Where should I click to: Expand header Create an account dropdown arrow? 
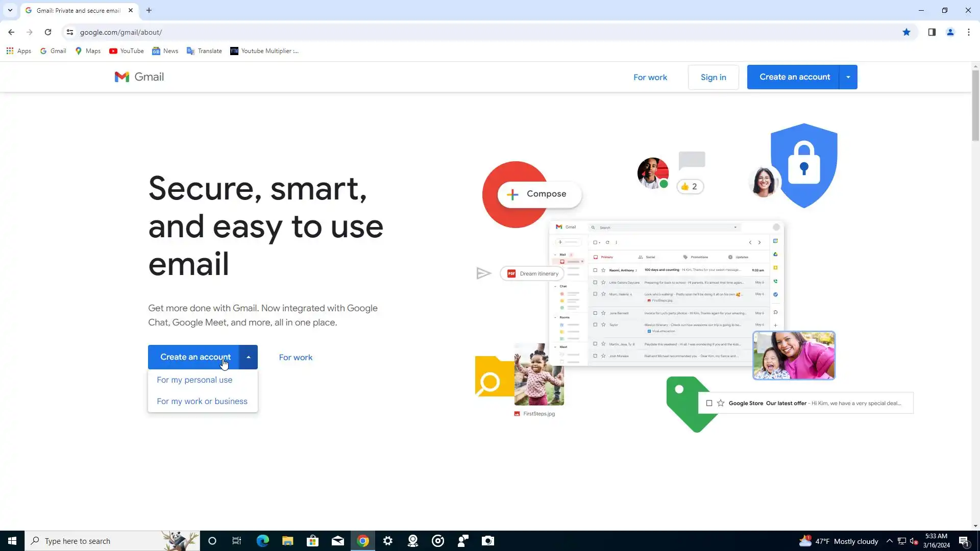click(848, 77)
